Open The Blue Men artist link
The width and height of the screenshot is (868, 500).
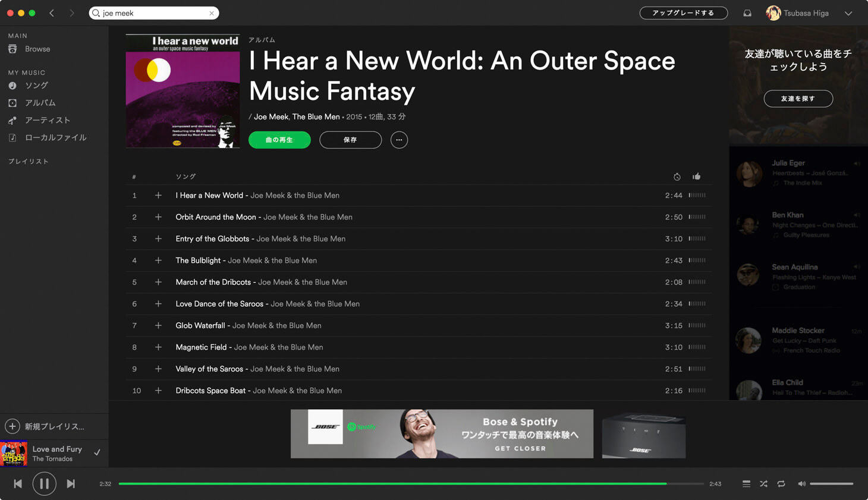tap(316, 117)
